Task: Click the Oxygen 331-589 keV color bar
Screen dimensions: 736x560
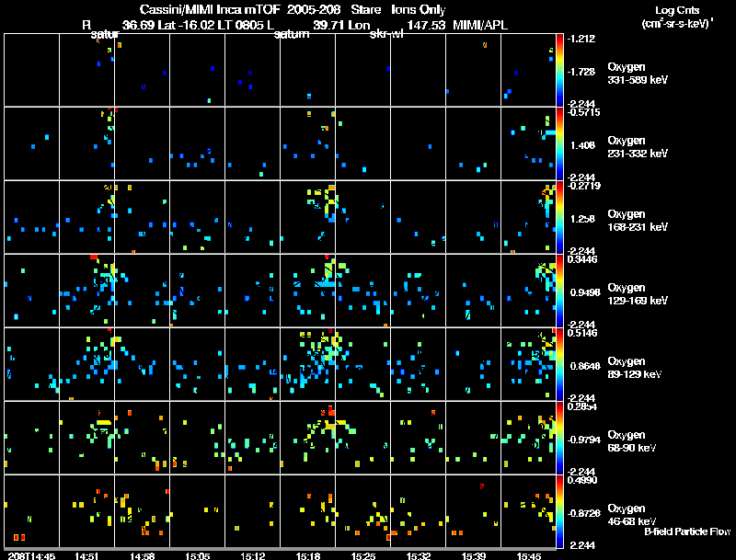Action: [x=559, y=70]
